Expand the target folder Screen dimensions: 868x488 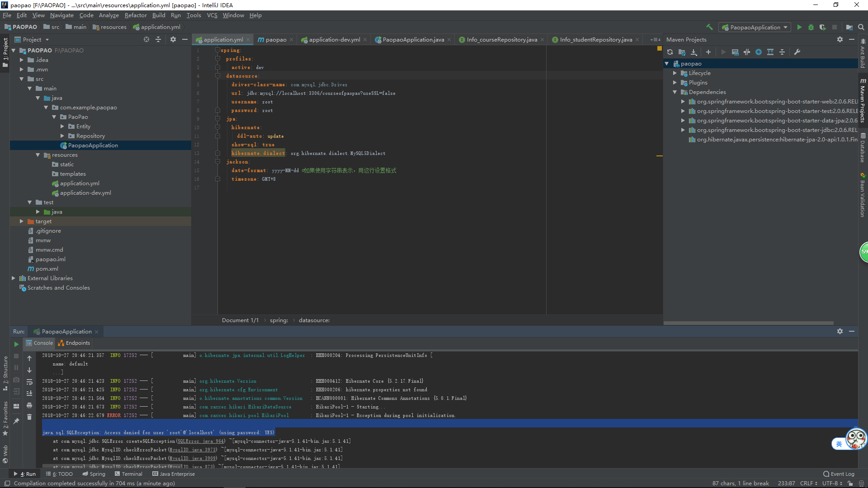(21, 221)
